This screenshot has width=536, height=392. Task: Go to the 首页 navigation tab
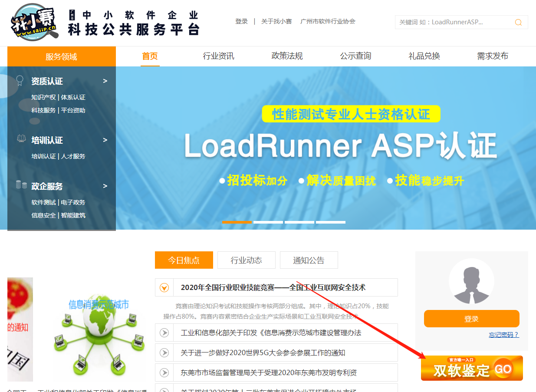click(150, 56)
